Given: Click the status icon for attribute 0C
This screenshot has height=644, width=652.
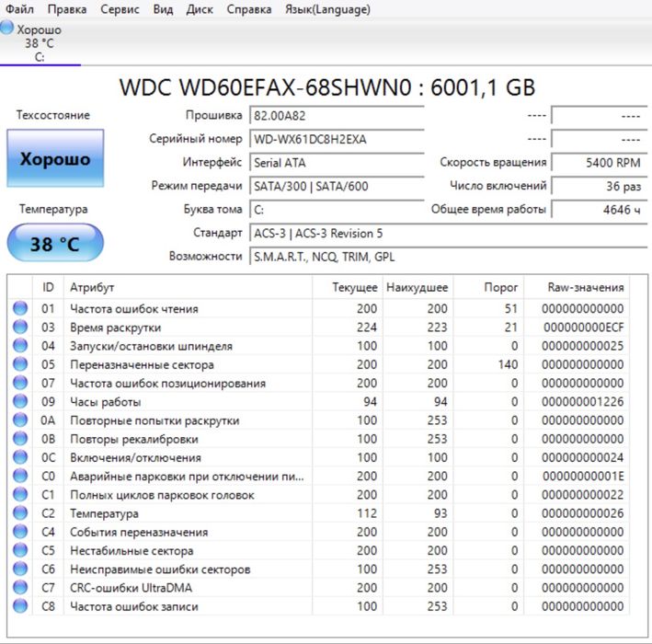Looking at the screenshot, I should click(x=20, y=457).
